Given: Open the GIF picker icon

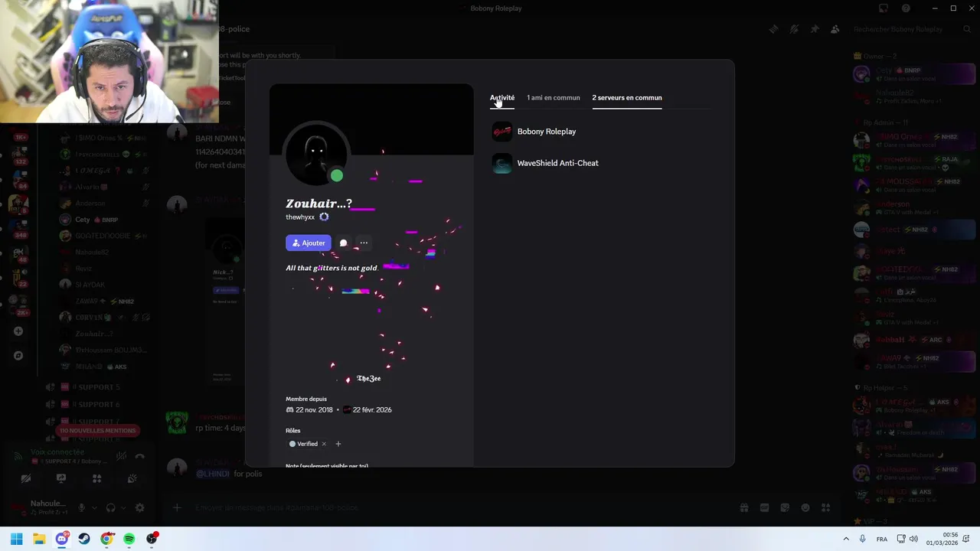Looking at the screenshot, I should 764,507.
